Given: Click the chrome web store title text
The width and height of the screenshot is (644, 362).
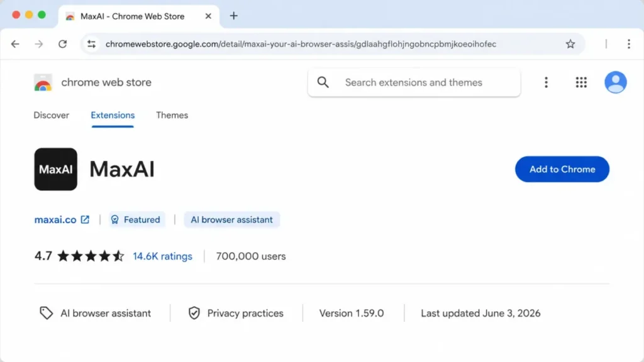Looking at the screenshot, I should point(106,82).
